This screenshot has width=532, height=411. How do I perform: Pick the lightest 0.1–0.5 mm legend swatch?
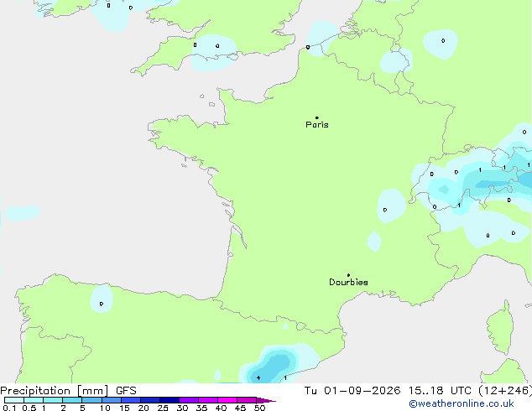coord(14,400)
